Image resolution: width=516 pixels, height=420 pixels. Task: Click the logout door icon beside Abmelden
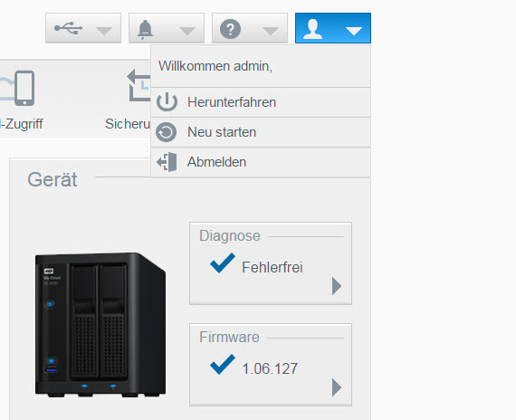click(x=167, y=162)
